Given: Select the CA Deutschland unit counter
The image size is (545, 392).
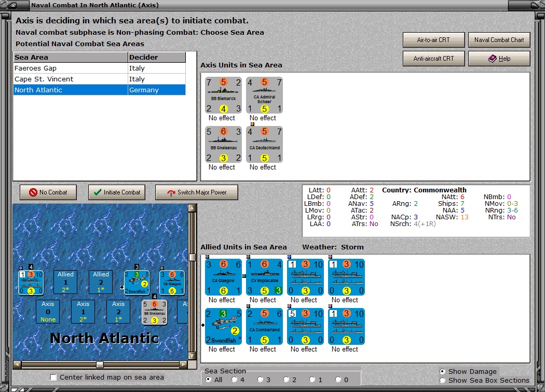Looking at the screenshot, I should (x=265, y=145).
